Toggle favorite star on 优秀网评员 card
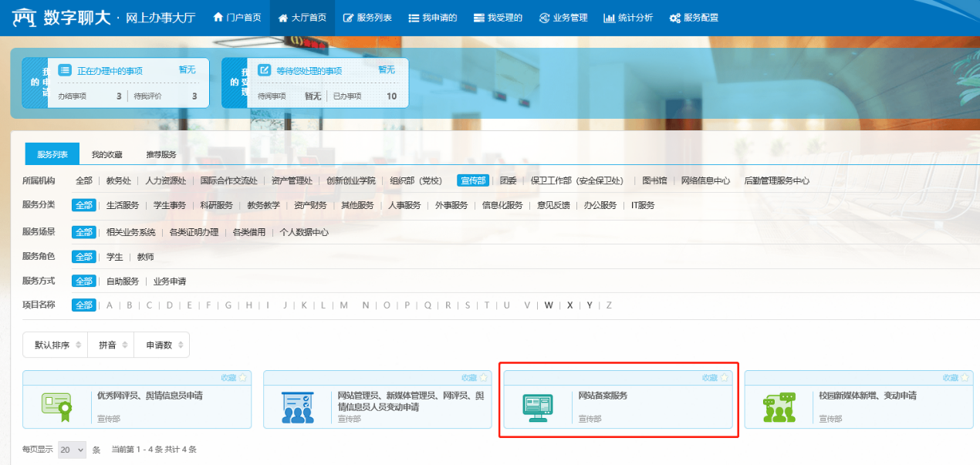The width and height of the screenshot is (980, 465). point(242,378)
